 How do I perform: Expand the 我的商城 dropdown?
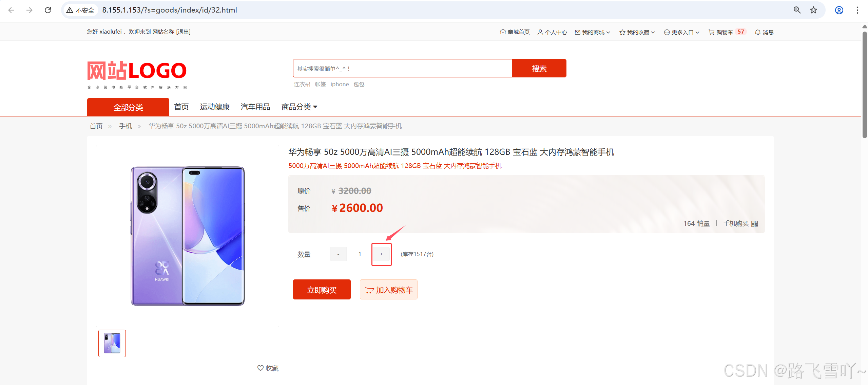tap(593, 32)
